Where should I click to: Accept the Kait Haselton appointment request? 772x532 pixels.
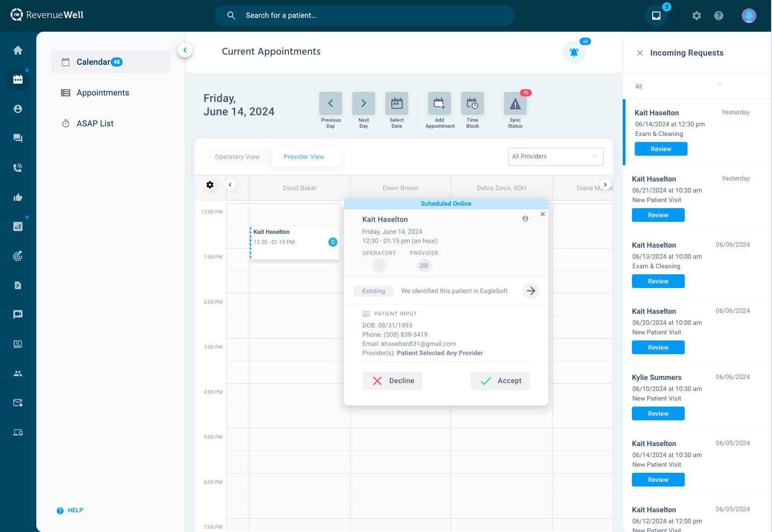(x=500, y=380)
